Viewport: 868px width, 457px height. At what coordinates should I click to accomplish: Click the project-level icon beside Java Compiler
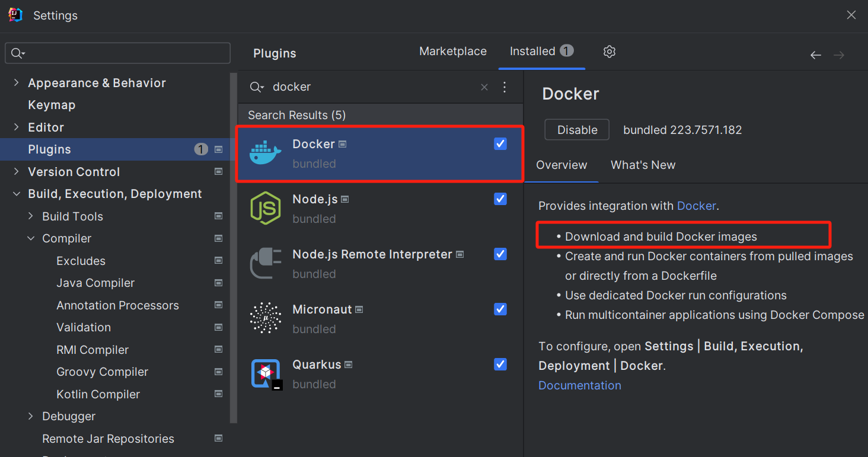pos(219,283)
